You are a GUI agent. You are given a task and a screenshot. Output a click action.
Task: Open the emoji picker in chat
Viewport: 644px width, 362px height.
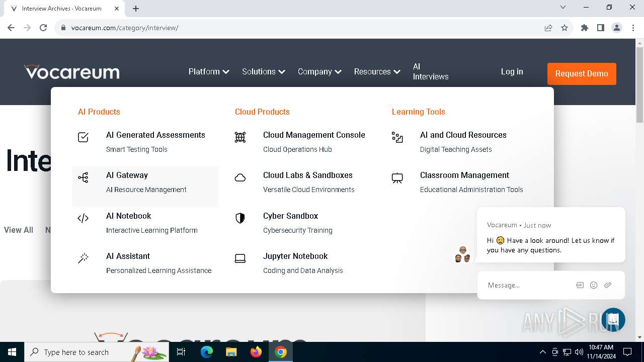click(594, 285)
